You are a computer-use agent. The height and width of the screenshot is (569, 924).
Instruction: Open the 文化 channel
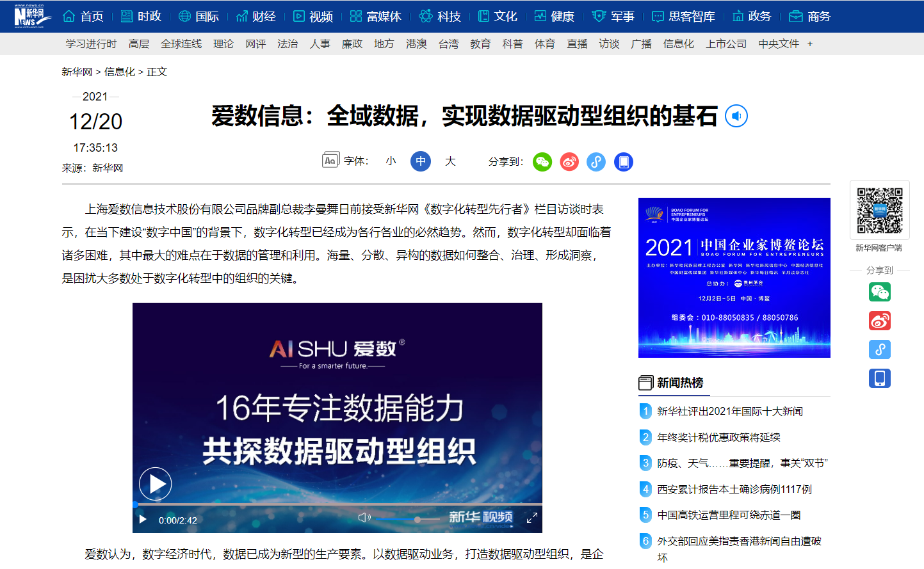[498, 16]
